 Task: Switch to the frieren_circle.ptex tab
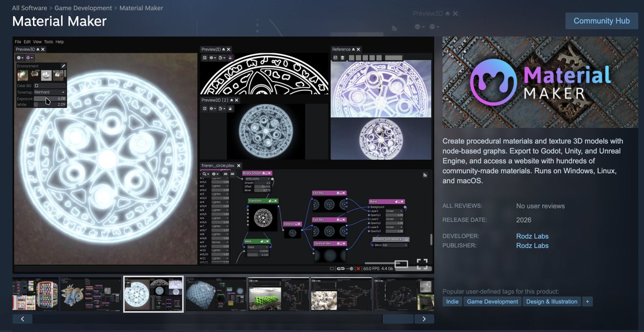[x=218, y=165]
